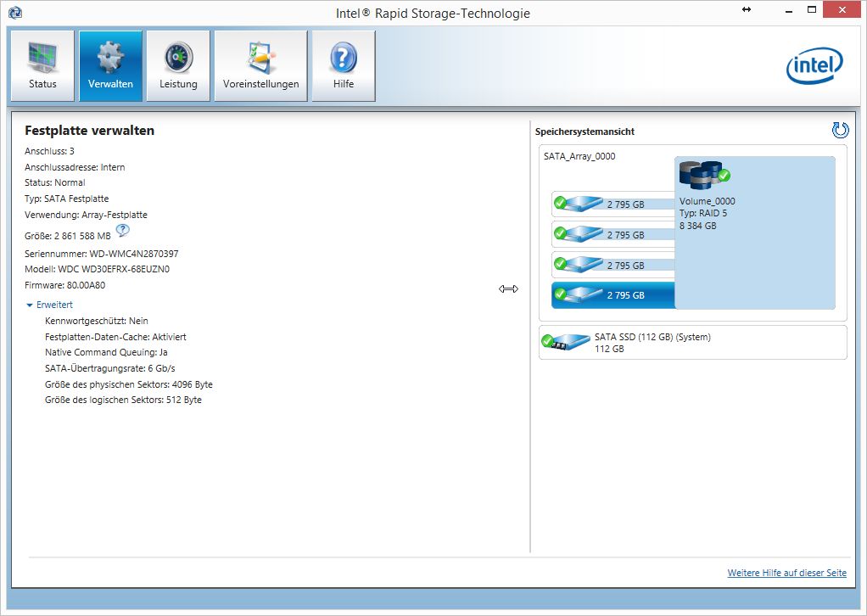Click the 'Größe: 2 861 588 MB' text
Image resolution: width=867 pixels, height=616 pixels.
point(68,236)
